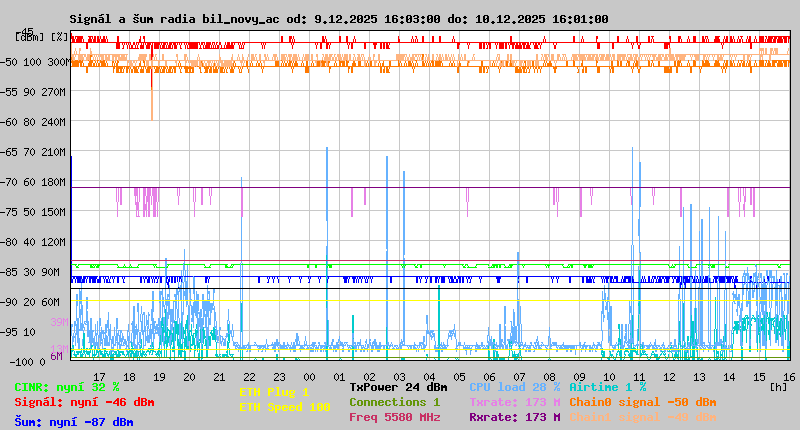
Task: Click the Connections 1 legend entry
Action: (x=394, y=402)
